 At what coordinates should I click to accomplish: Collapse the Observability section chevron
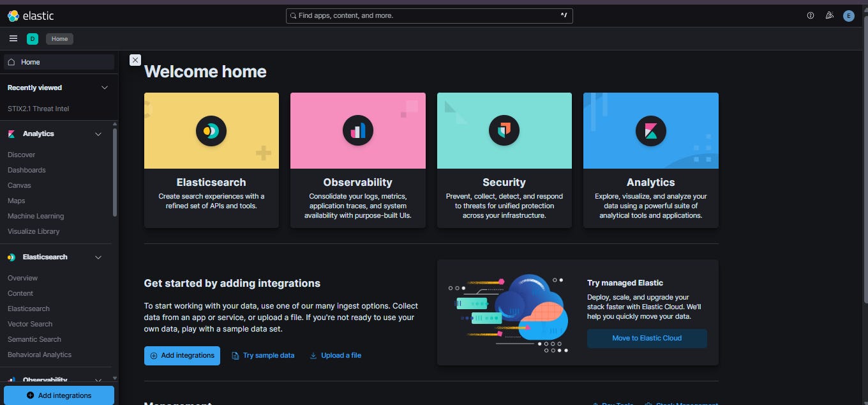[x=98, y=380]
